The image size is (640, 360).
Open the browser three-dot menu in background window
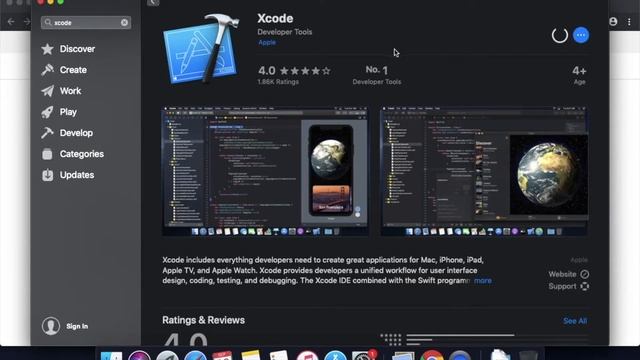coord(629,22)
